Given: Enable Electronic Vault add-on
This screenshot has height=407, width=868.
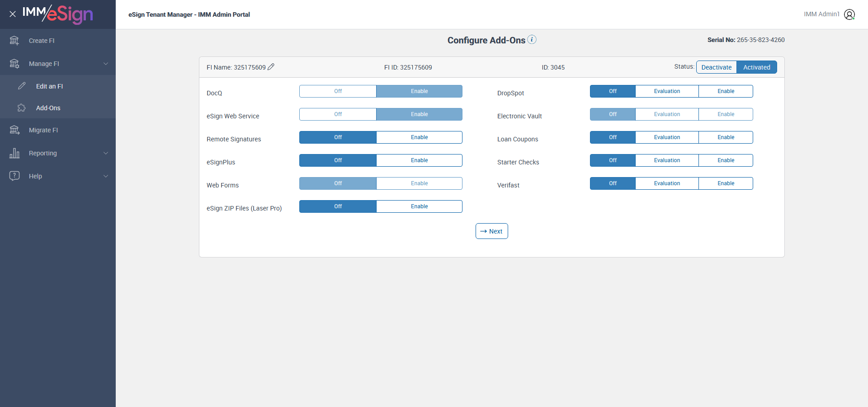Looking at the screenshot, I should [x=726, y=114].
